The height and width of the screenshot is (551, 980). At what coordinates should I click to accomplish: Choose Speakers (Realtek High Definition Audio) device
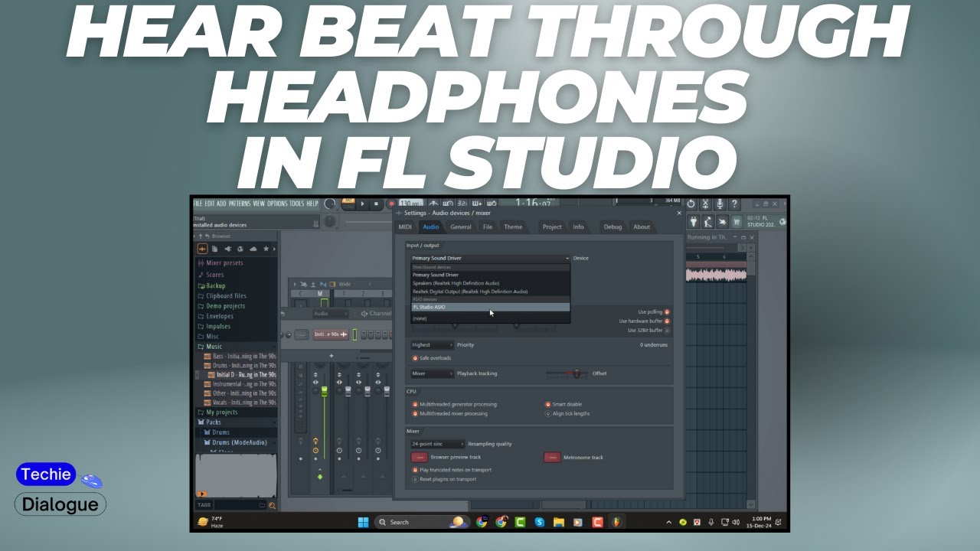pyautogui.click(x=490, y=283)
